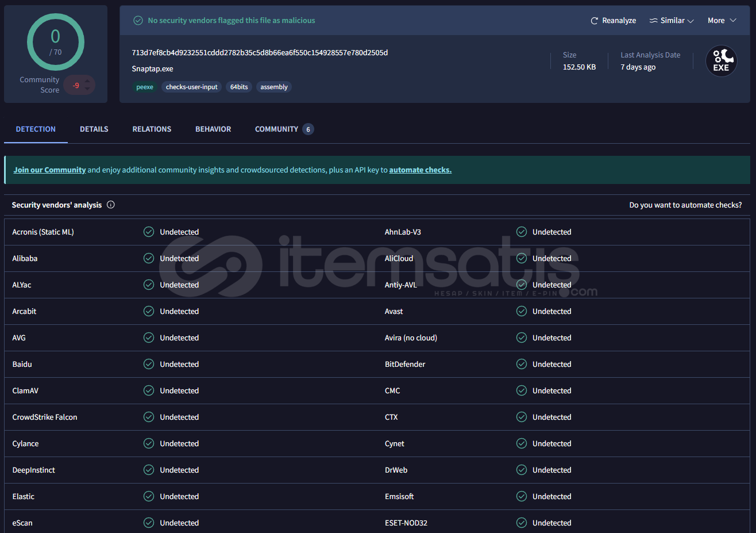The height and width of the screenshot is (533, 756).
Task: Click the Reanalyze refresh icon
Action: point(595,21)
